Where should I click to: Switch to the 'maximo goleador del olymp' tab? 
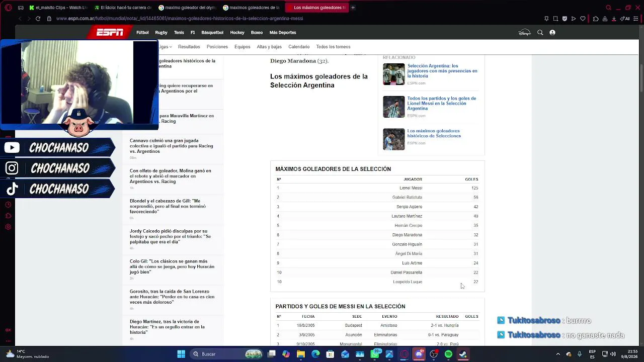point(187,8)
